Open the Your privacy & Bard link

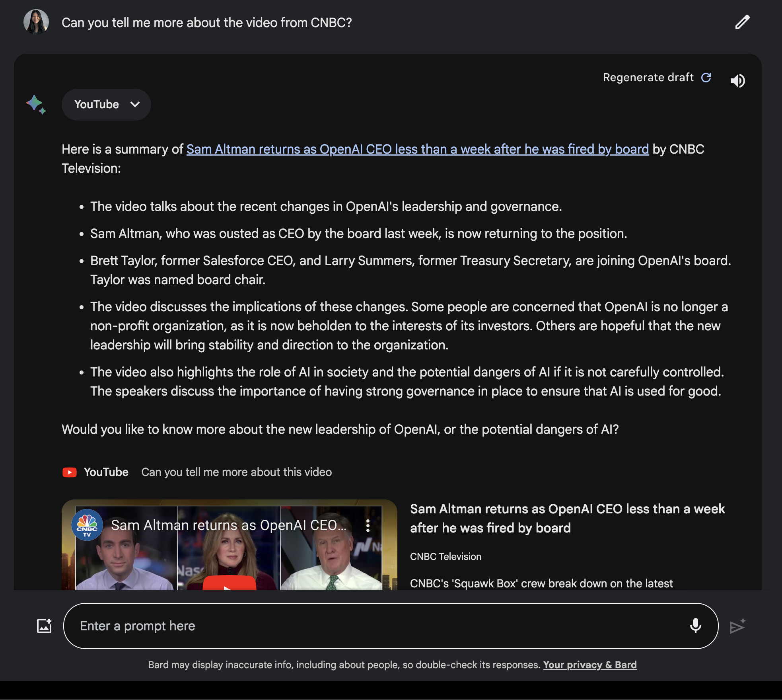[x=590, y=665]
